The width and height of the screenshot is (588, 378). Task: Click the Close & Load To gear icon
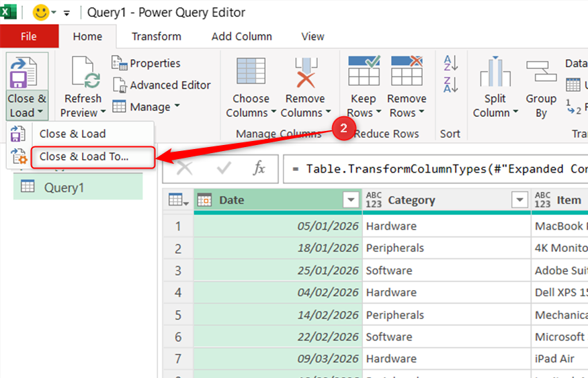(x=19, y=156)
